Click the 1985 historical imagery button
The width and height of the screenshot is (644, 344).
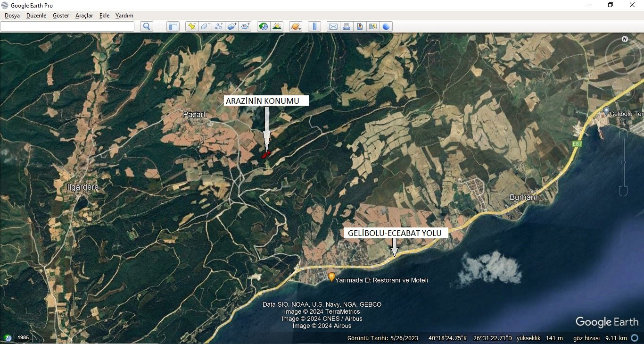click(23, 337)
